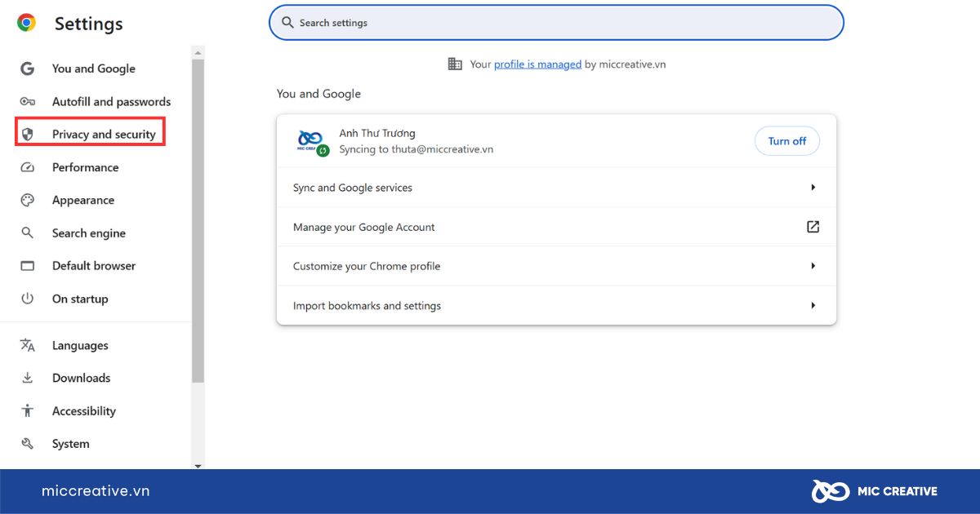Expand Sync and Google services arrow

(813, 188)
